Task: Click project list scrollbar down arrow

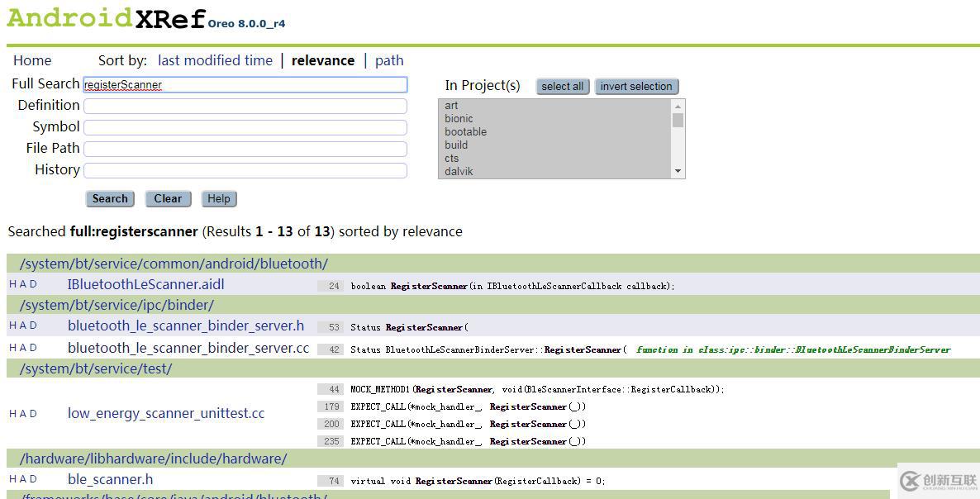Action: [678, 171]
